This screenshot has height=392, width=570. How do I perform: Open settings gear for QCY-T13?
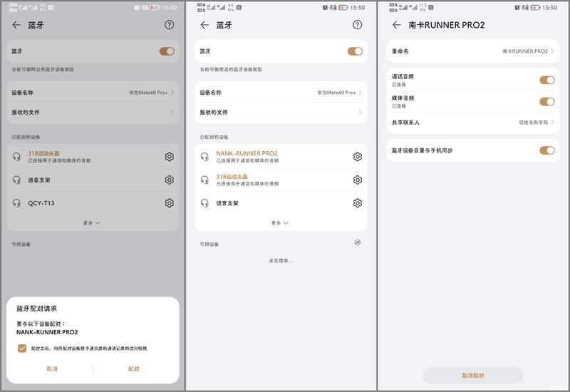point(170,203)
